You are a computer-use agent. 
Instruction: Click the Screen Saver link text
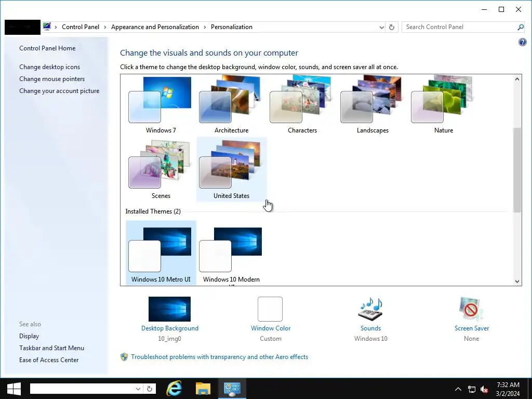[472, 328]
